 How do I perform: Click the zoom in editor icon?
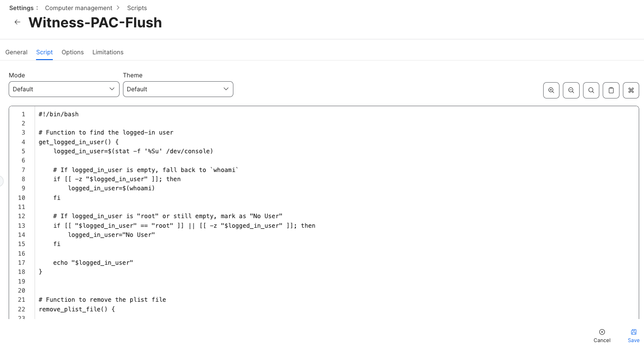[551, 90]
